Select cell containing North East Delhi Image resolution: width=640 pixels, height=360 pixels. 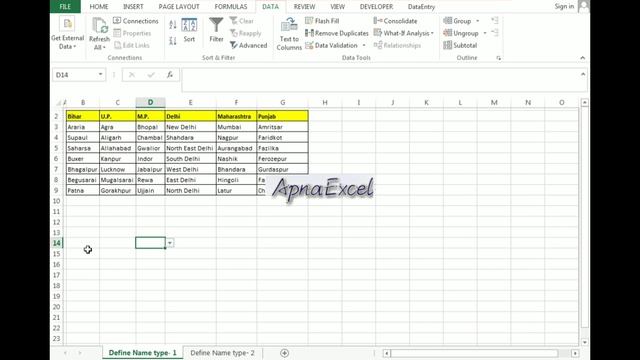coord(191,148)
